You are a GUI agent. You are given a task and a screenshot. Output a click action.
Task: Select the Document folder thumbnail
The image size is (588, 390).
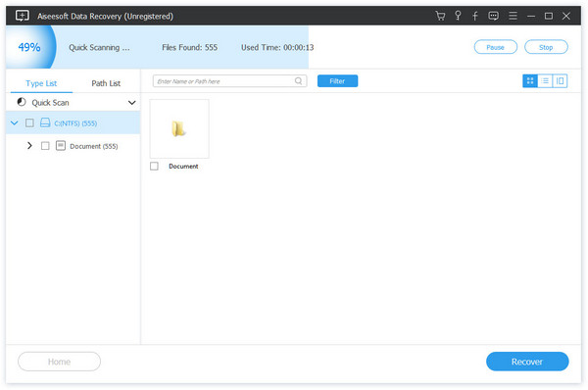click(x=179, y=128)
